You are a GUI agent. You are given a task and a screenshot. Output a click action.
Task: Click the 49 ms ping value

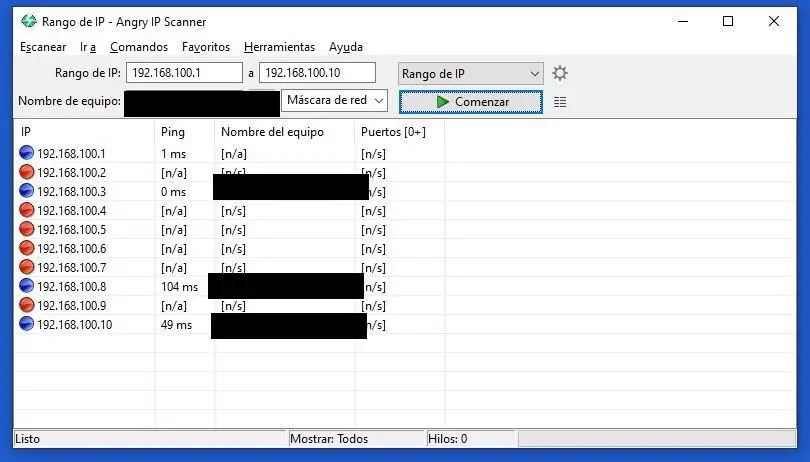tap(176, 325)
